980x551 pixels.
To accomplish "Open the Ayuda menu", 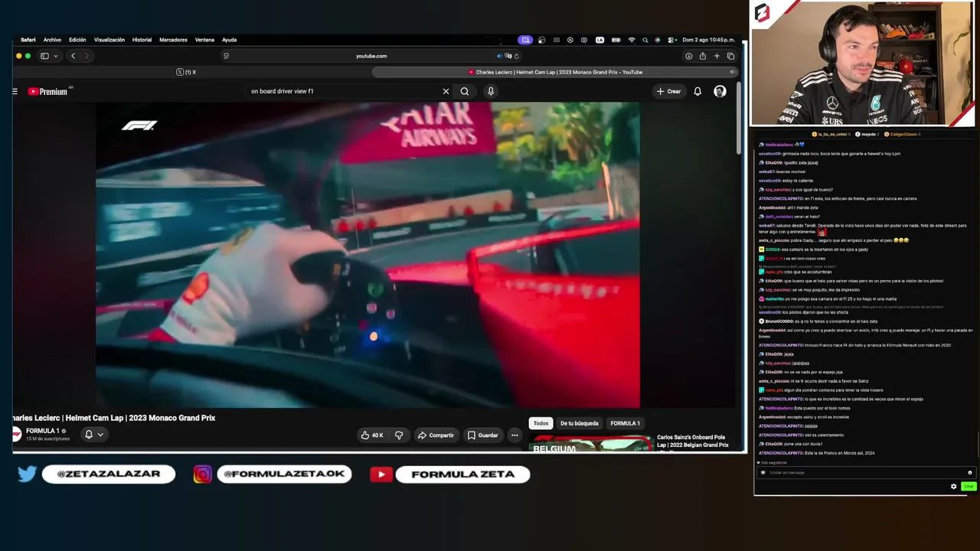I will [x=229, y=40].
